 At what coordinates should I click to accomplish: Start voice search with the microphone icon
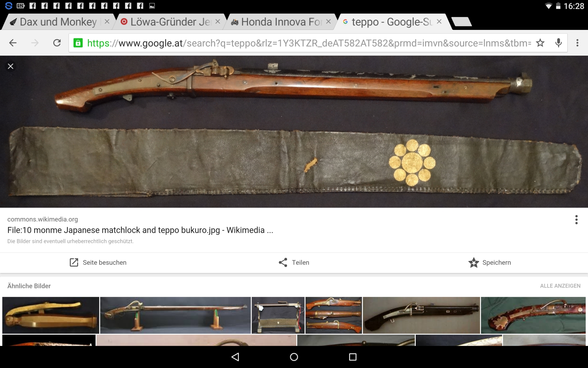point(558,43)
